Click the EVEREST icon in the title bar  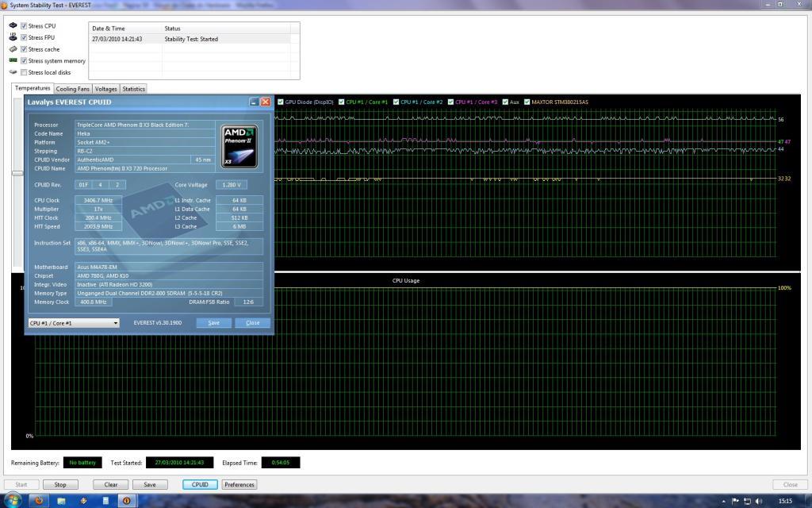[4, 5]
